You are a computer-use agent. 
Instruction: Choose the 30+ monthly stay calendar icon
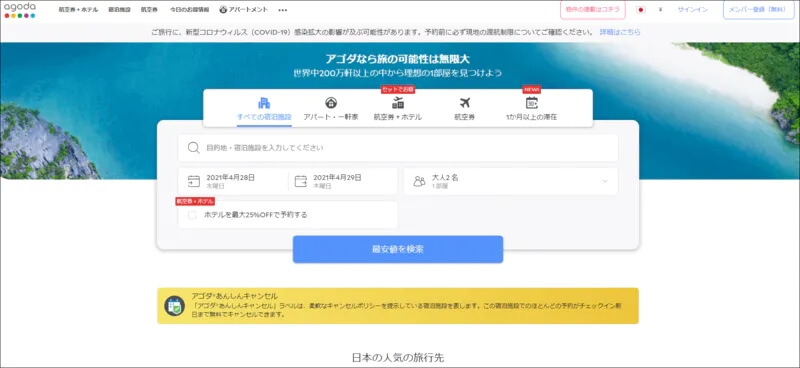[532, 103]
